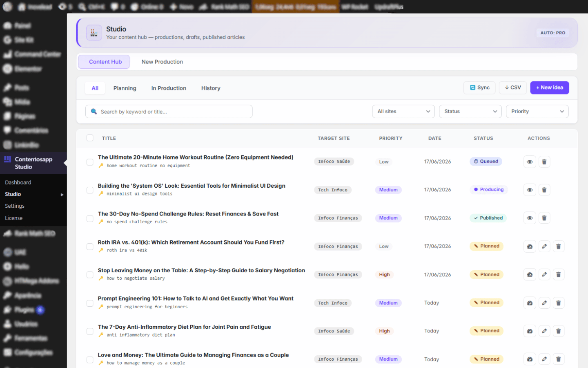The width and height of the screenshot is (588, 368).
Task: Toggle the select-all checkbox in the table header
Action: 90,138
